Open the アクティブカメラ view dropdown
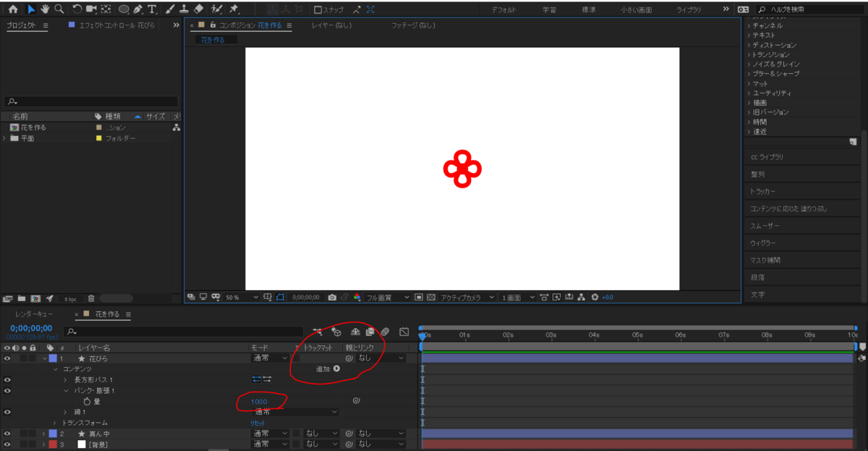868x451 pixels. click(x=468, y=298)
